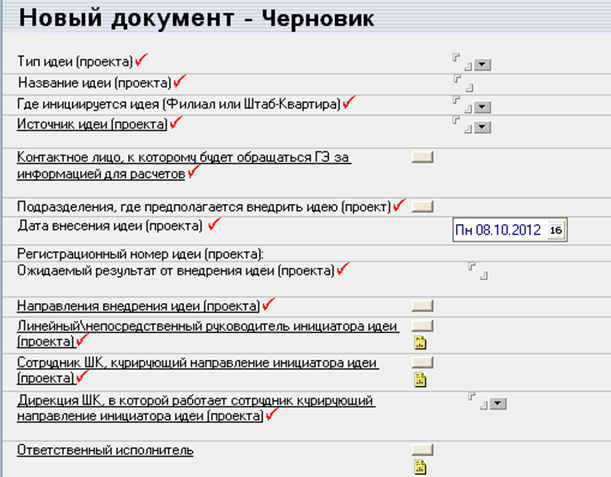Click the Новый документ - Черновик title

pos(197,18)
